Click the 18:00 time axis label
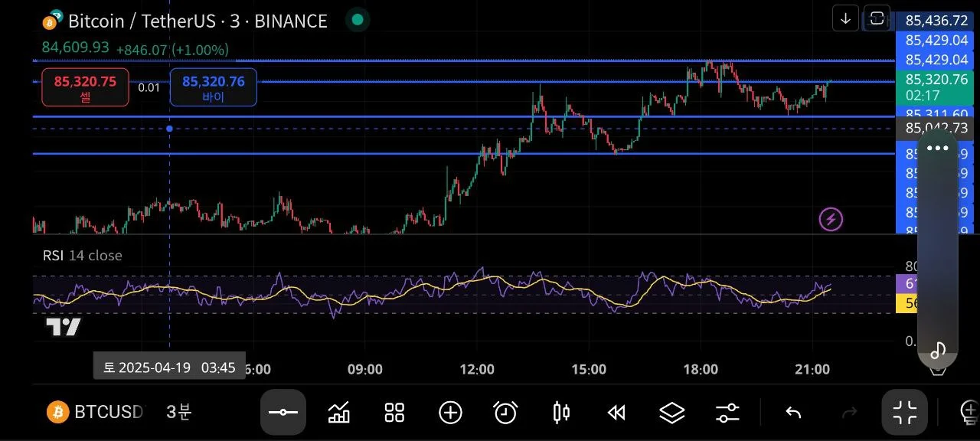The height and width of the screenshot is (441, 980). (x=701, y=369)
